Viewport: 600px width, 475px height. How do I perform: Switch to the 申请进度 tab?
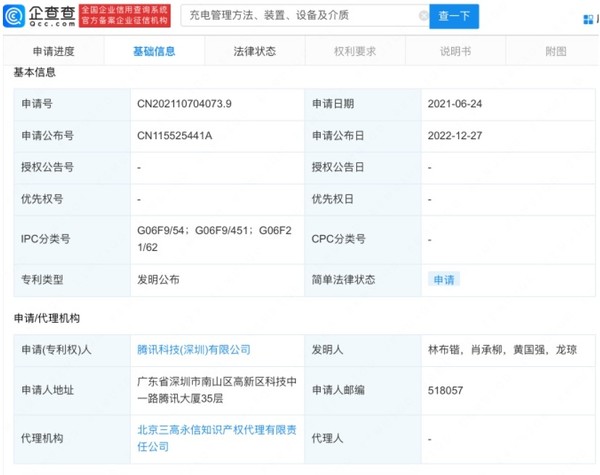(54, 51)
